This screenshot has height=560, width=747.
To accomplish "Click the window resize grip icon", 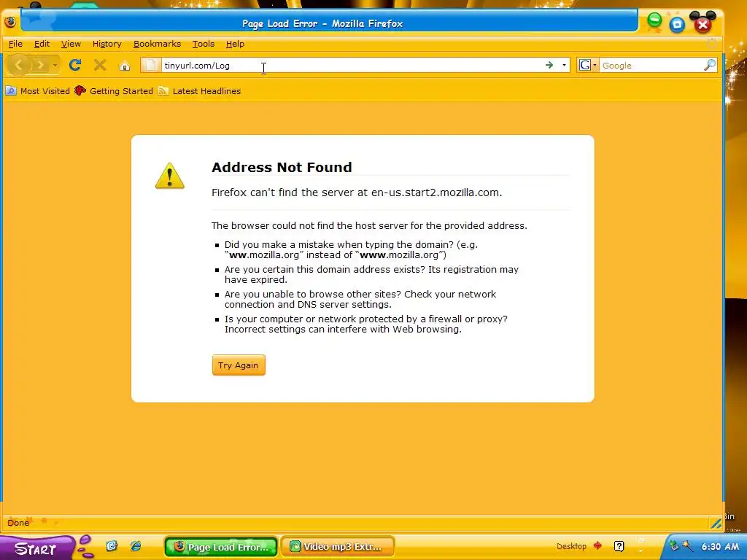I will [x=716, y=524].
